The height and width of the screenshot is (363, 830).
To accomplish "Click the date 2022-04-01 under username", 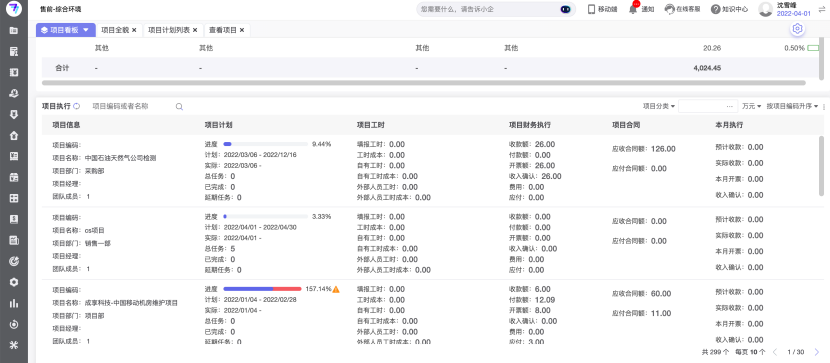I will point(793,14).
